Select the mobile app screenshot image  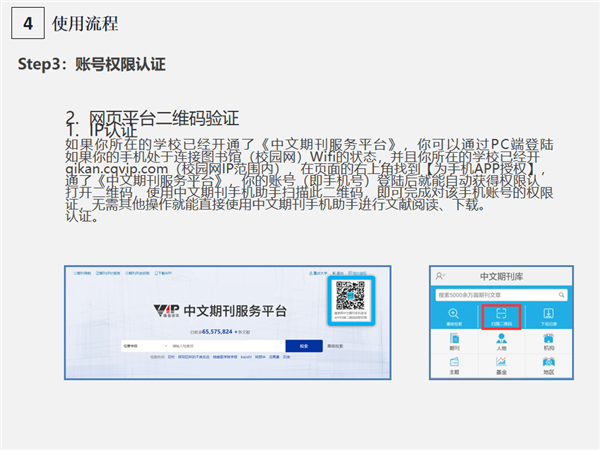click(x=501, y=323)
